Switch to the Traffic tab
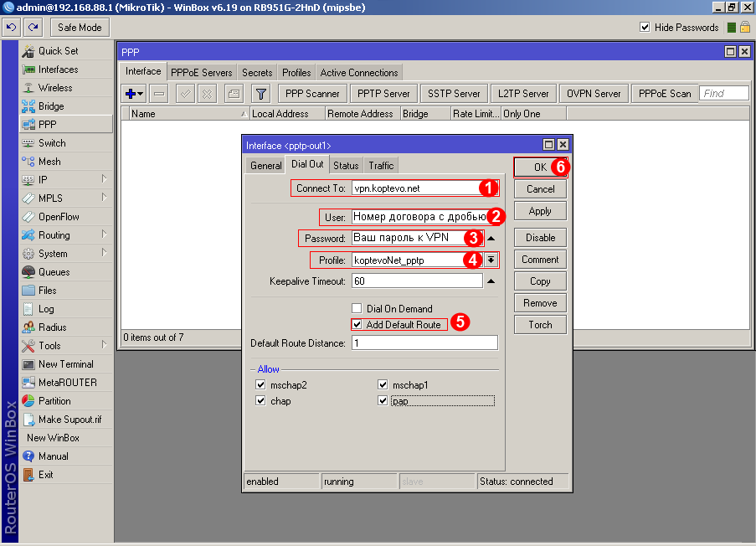 point(381,166)
